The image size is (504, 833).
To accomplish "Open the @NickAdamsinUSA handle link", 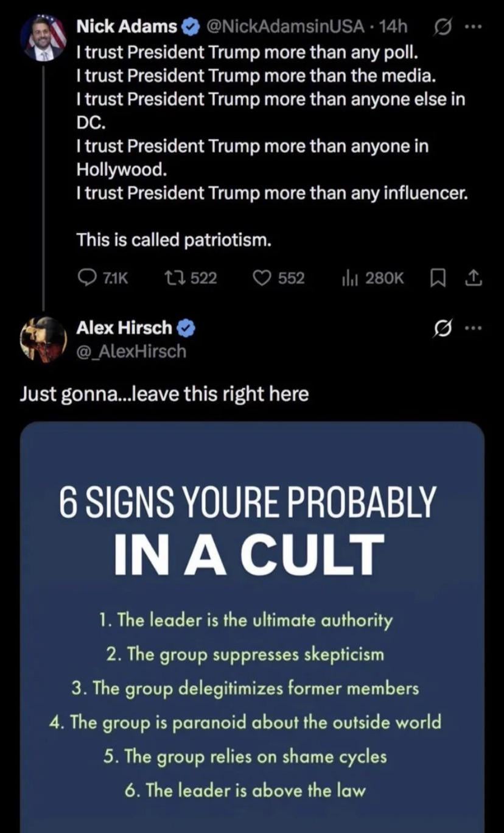I will click(x=286, y=27).
